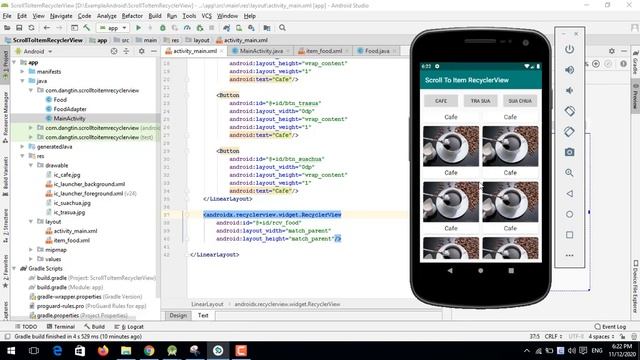
Task: Open emulator extended controls (three dots)
Action: coord(569,256)
